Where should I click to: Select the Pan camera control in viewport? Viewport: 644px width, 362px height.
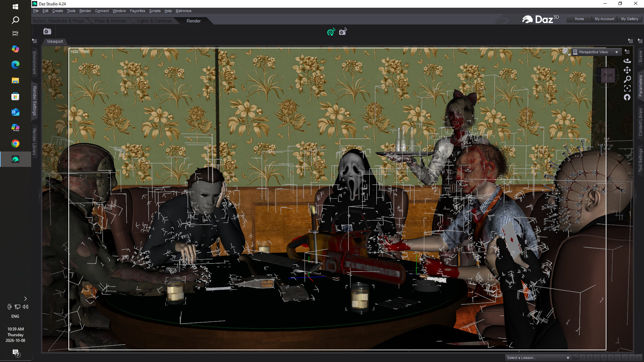[x=627, y=70]
